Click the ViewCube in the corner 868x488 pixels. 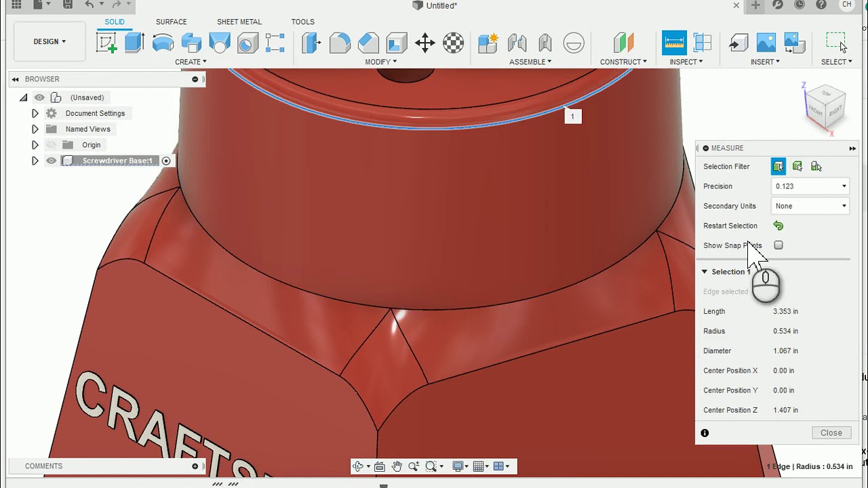click(x=826, y=109)
